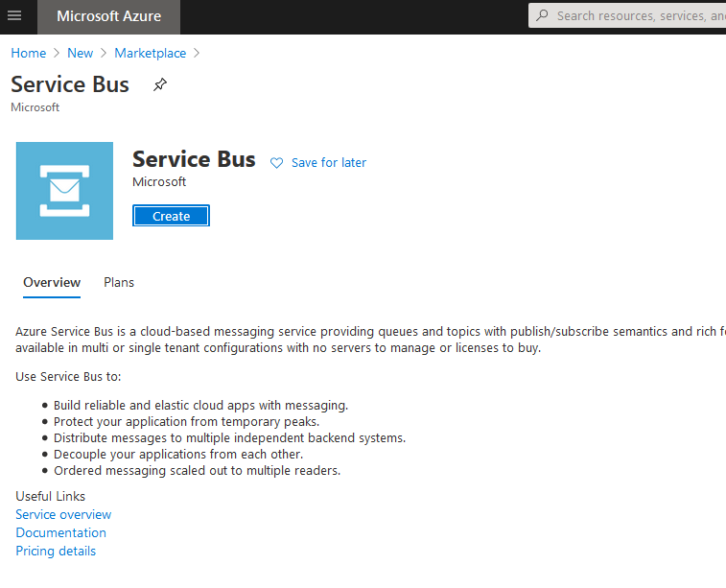
Task: Click the large "Service Bus" page title
Action: tap(70, 84)
